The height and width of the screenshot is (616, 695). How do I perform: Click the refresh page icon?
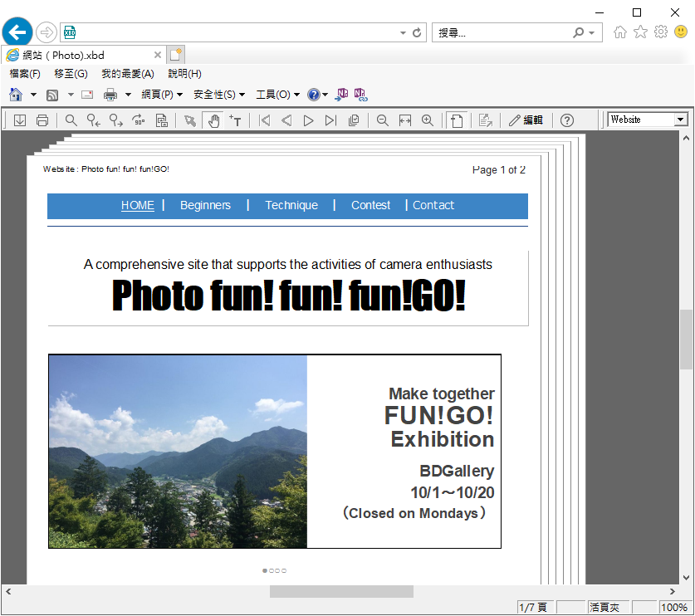click(x=417, y=32)
